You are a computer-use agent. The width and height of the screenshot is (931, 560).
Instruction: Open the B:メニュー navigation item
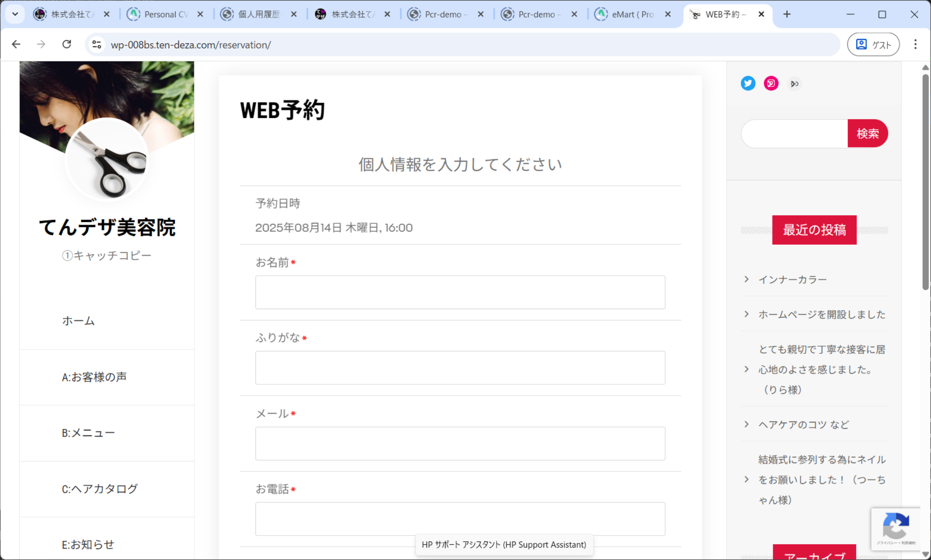click(89, 433)
